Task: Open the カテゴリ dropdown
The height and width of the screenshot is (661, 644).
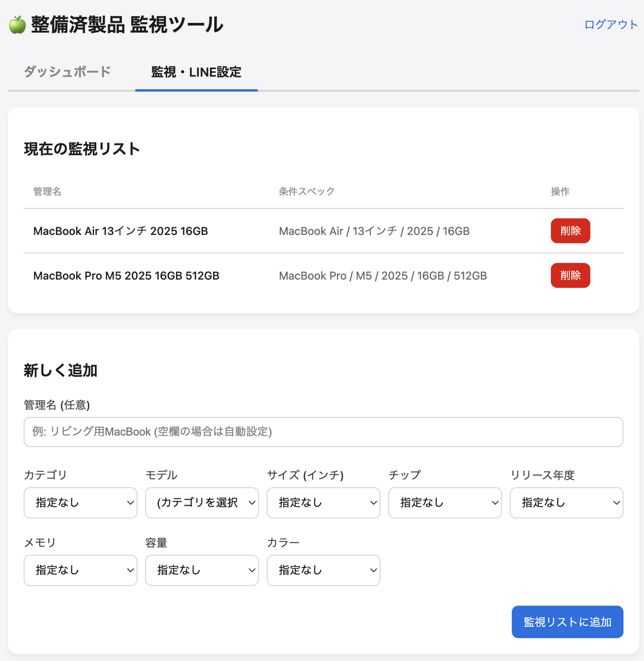Action: (80, 503)
